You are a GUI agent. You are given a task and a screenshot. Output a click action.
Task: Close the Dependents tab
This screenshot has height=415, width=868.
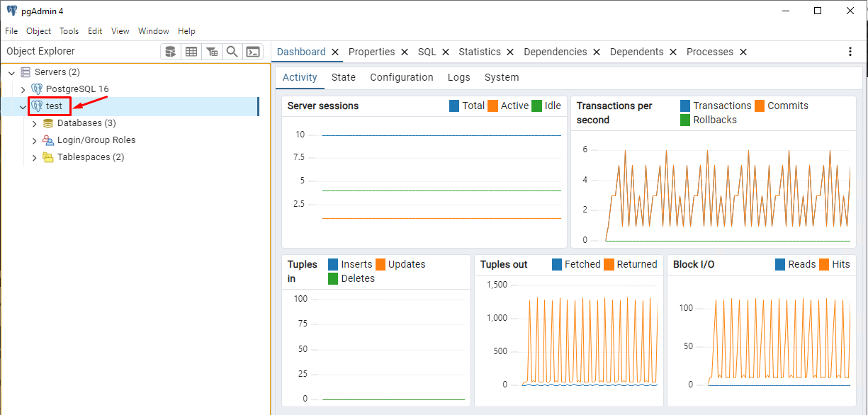[673, 52]
